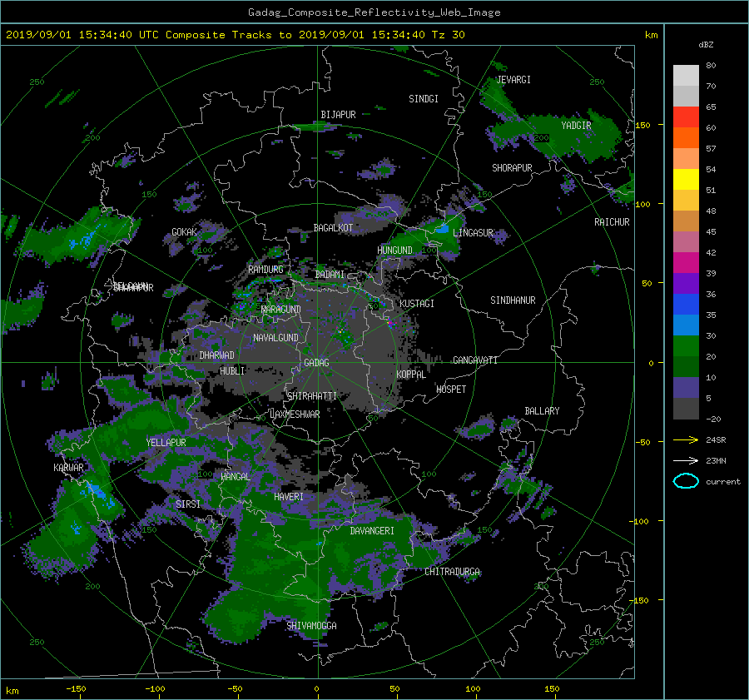Click the HUBLI city label
The image size is (749, 700).
pyautogui.click(x=232, y=371)
